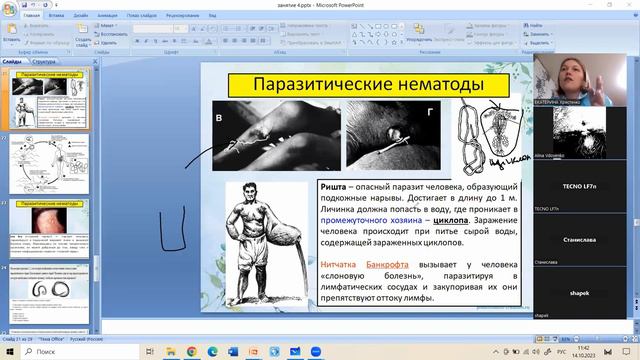This screenshot has height=360, width=640.
Task: Center the paragraph text
Action: pos(235,41)
